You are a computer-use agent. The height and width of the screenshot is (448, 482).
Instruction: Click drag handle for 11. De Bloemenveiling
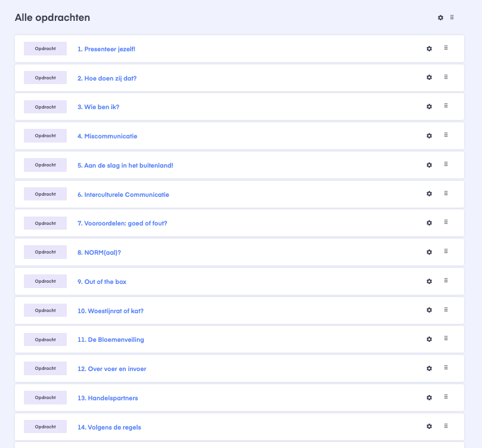pos(446,338)
